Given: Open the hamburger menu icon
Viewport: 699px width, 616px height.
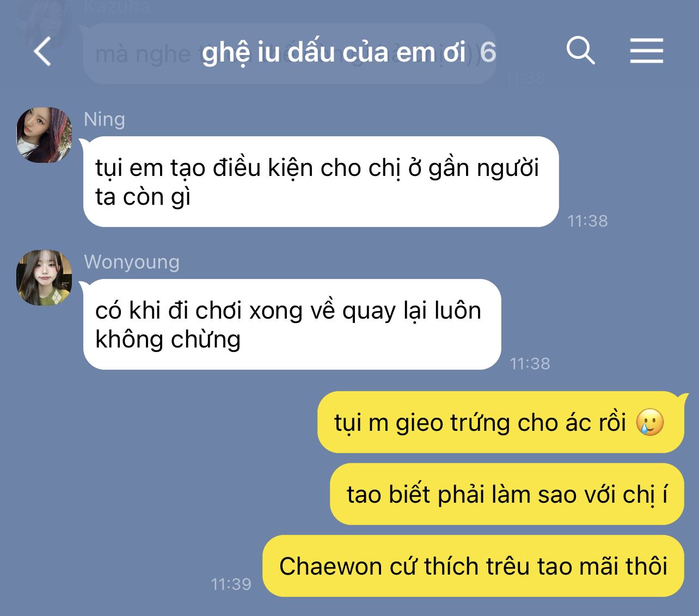Looking at the screenshot, I should point(647,51).
